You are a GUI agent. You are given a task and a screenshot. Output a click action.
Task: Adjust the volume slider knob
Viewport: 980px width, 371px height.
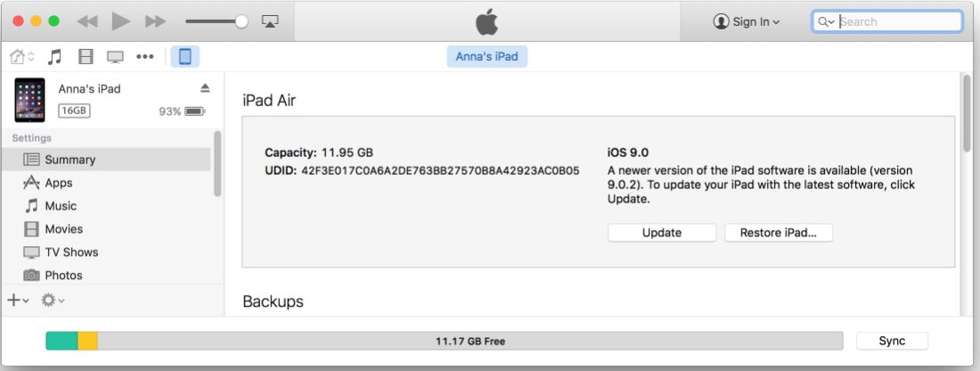coord(241,21)
